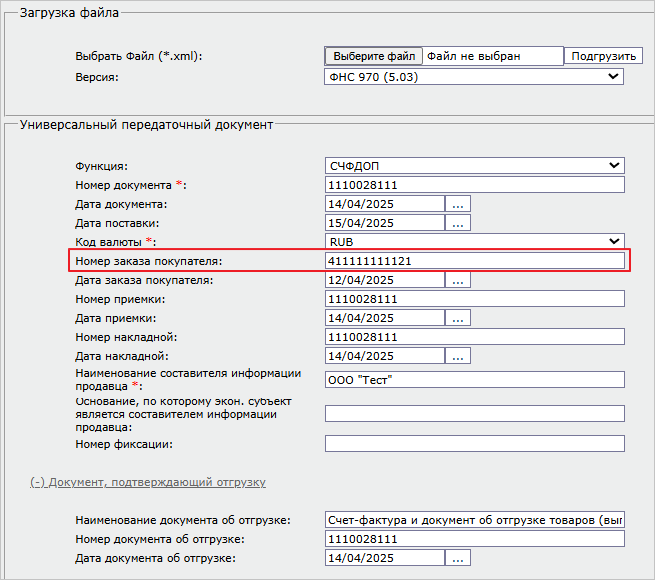This screenshot has width=655, height=580.
Task: Open date picker for Дата поставки
Action: [x=458, y=223]
